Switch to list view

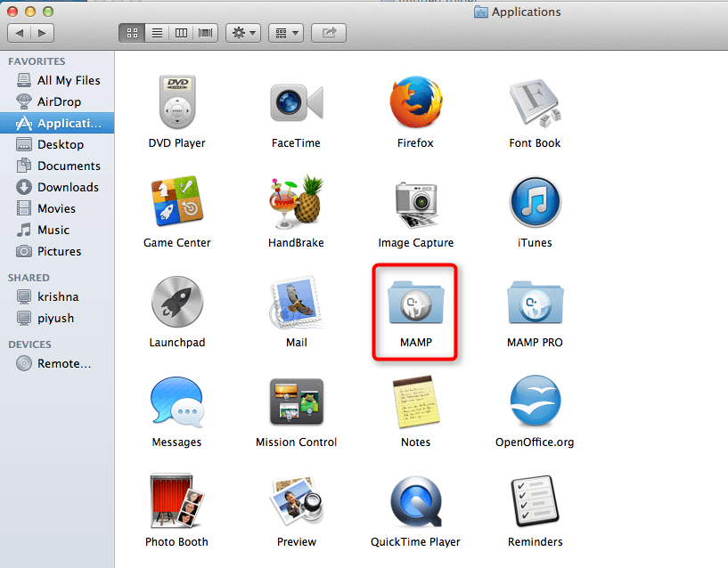[x=157, y=33]
